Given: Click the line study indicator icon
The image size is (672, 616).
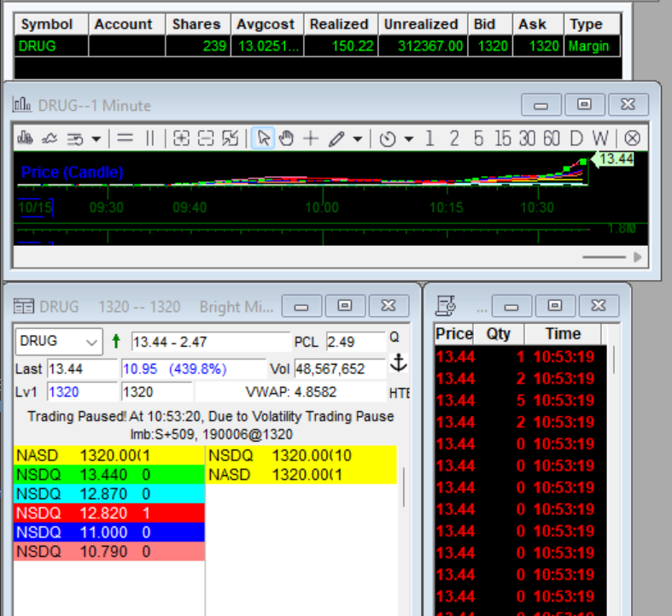Looking at the screenshot, I should click(x=50, y=138).
